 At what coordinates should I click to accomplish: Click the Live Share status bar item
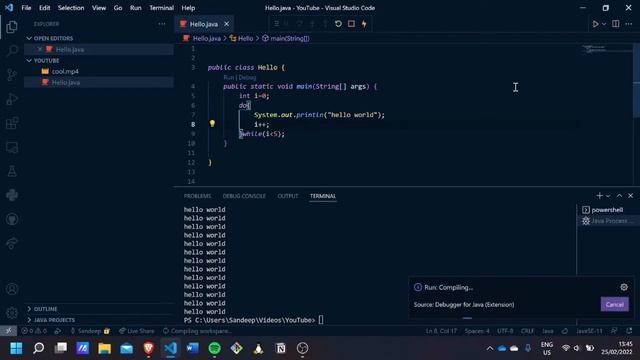pos(136,331)
